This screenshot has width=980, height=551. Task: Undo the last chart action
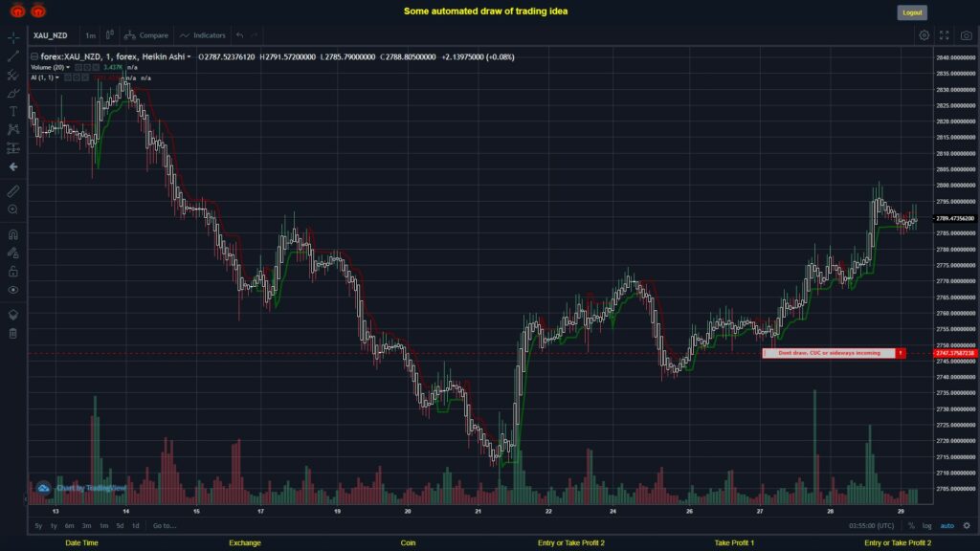click(x=240, y=35)
